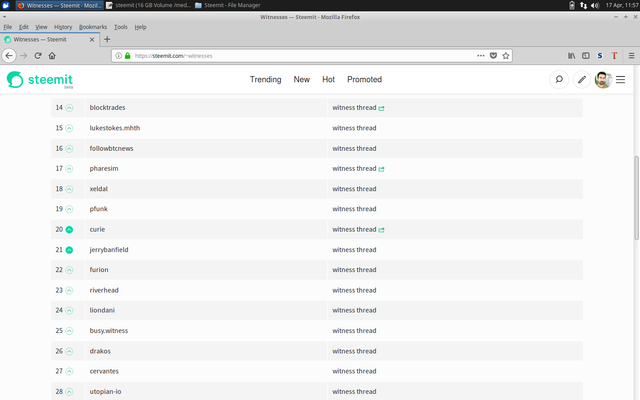
Task: Go to Trending posts
Action: 265,79
